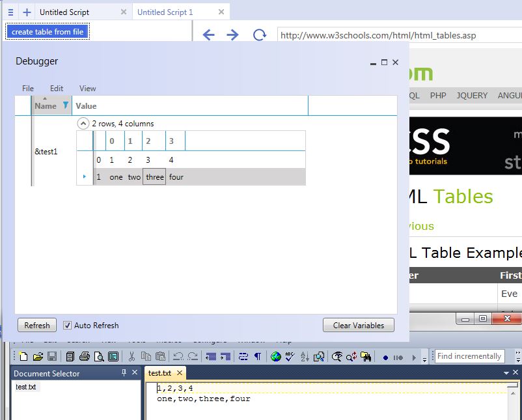
Task: Toggle word wrap in editor toolbar
Action: tap(243, 357)
